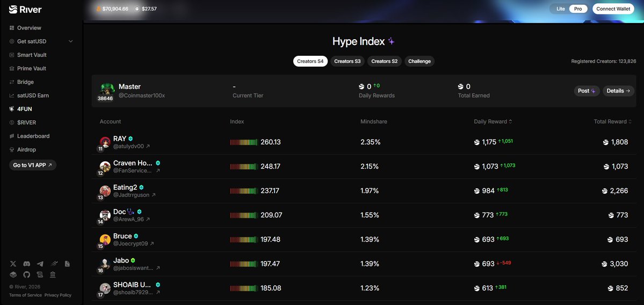Click Go to V1 APP button
The height and width of the screenshot is (305, 644).
(32, 165)
